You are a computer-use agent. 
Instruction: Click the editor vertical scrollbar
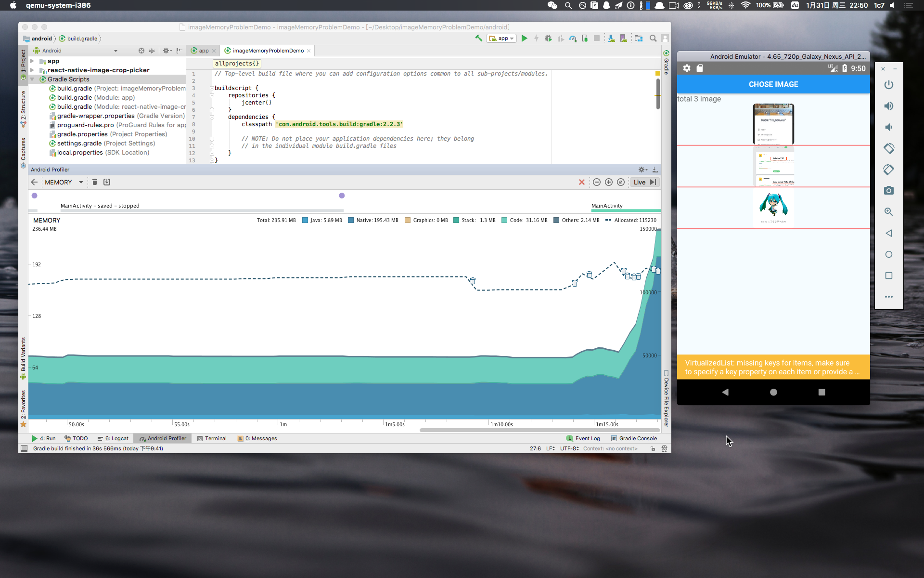coord(658,94)
